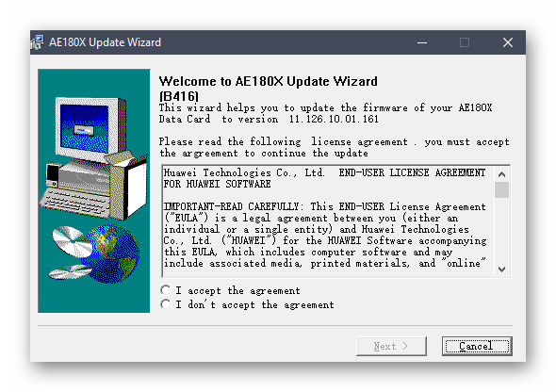Minimize the Update Wizard window

422,42
